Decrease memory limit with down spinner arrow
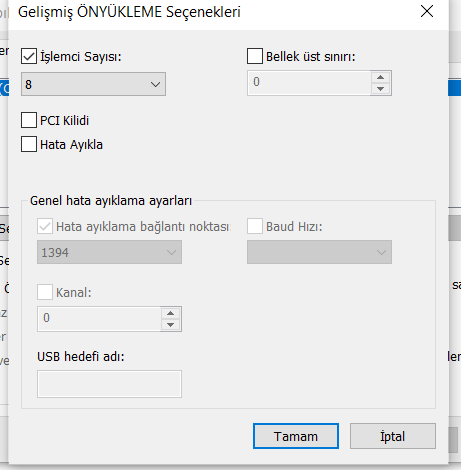The height and width of the screenshot is (470, 461). (x=381, y=89)
